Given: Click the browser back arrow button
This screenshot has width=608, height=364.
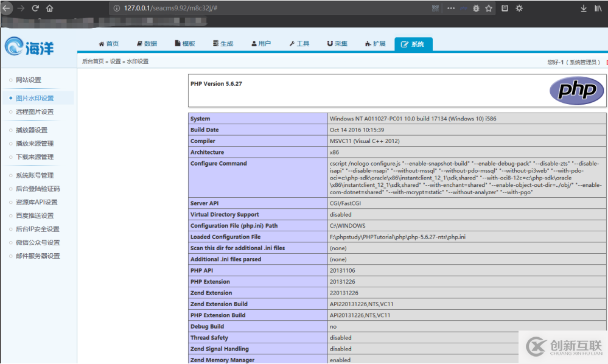Looking at the screenshot, I should pyautogui.click(x=7, y=9).
